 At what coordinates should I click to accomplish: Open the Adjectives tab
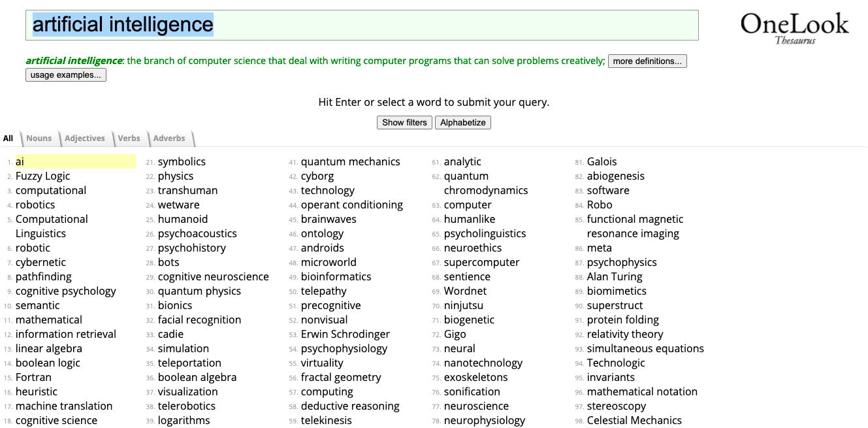pyautogui.click(x=85, y=138)
